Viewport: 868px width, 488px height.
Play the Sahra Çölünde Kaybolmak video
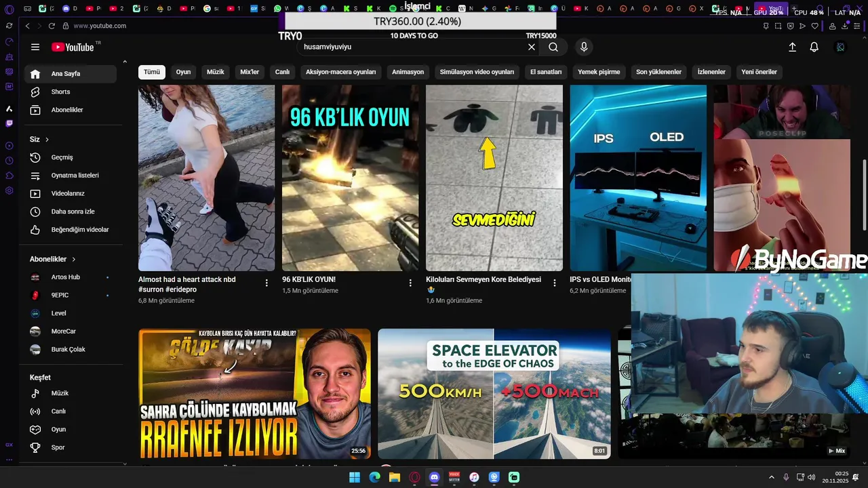[254, 394]
